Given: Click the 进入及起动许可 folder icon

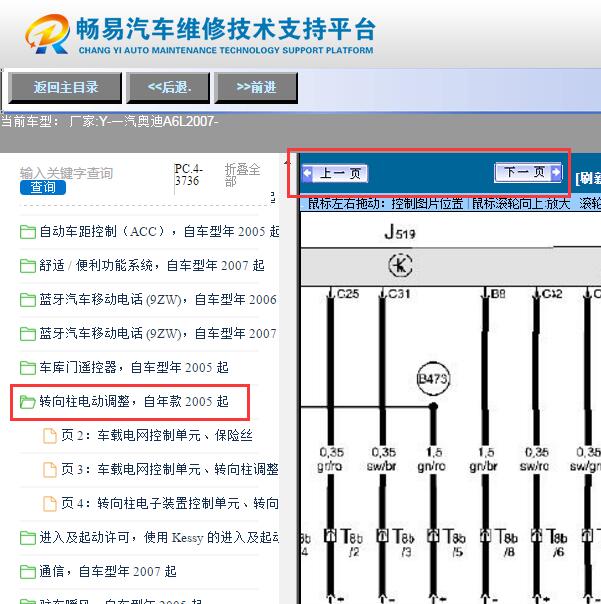Looking at the screenshot, I should click(x=28, y=537).
